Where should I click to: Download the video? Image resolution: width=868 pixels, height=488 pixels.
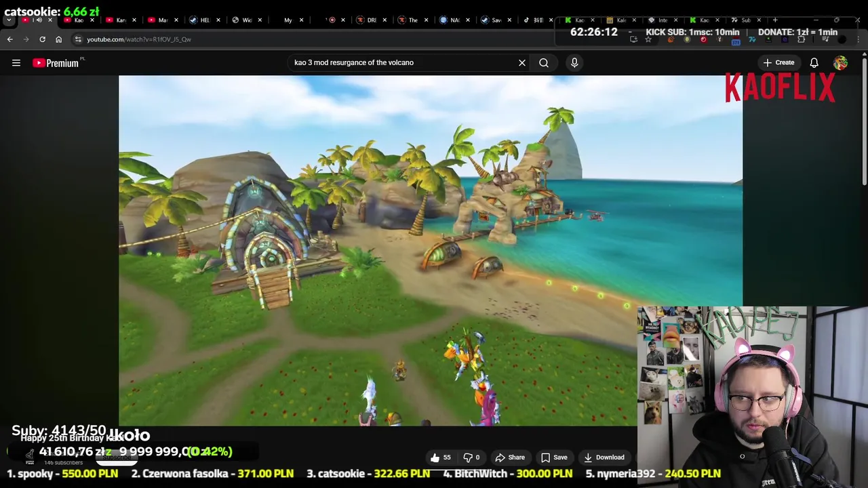(604, 457)
